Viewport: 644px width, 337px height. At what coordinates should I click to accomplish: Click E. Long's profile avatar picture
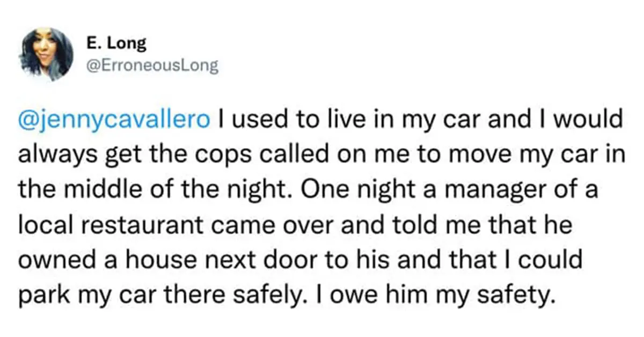(x=46, y=54)
